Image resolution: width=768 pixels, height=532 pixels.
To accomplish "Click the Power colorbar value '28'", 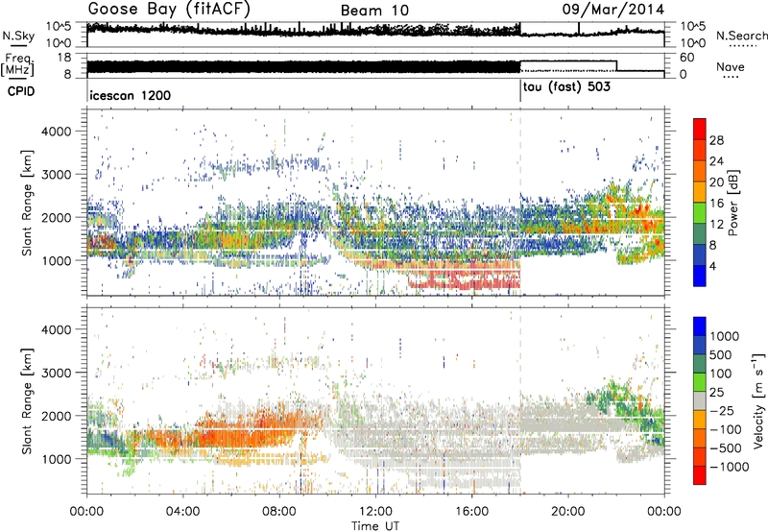I will click(716, 140).
